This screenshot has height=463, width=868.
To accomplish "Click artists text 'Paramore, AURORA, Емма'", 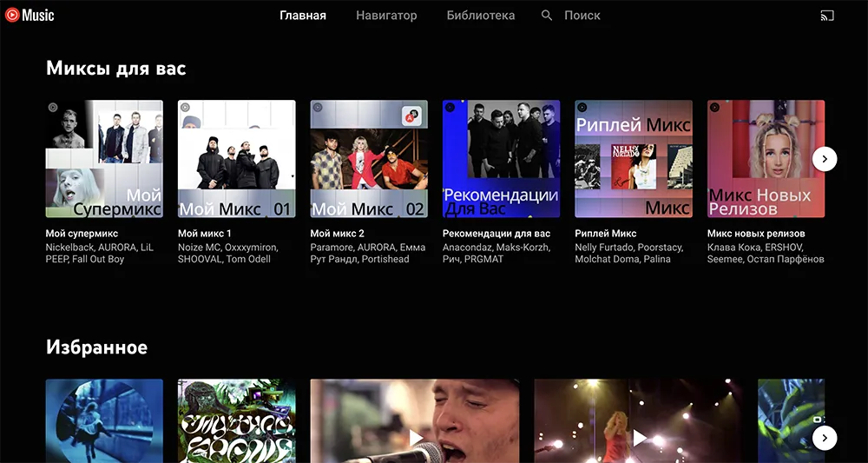I will (368, 248).
